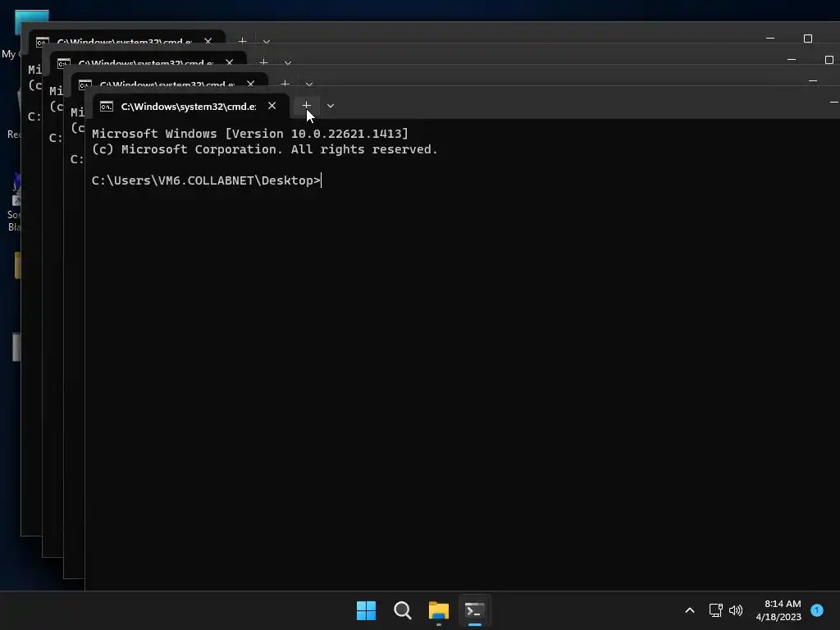Image resolution: width=840 pixels, height=630 pixels.
Task: Click the Microsoft Corporation copyright line
Action: click(x=265, y=149)
